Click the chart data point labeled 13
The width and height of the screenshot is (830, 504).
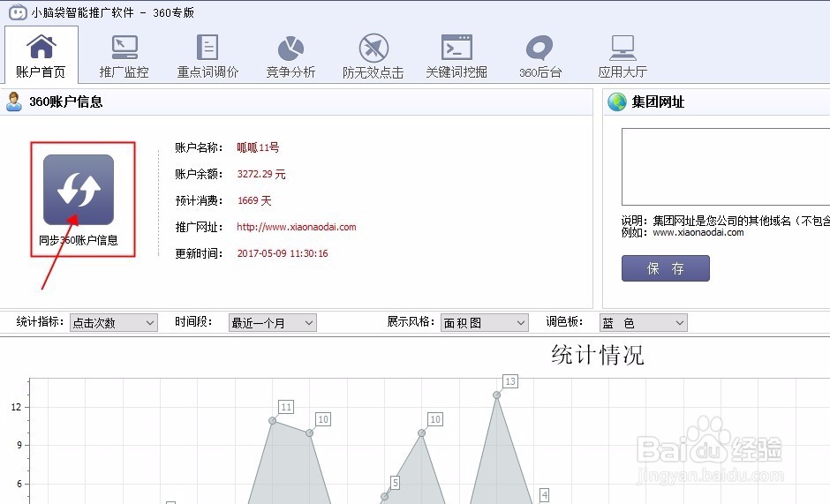click(496, 395)
